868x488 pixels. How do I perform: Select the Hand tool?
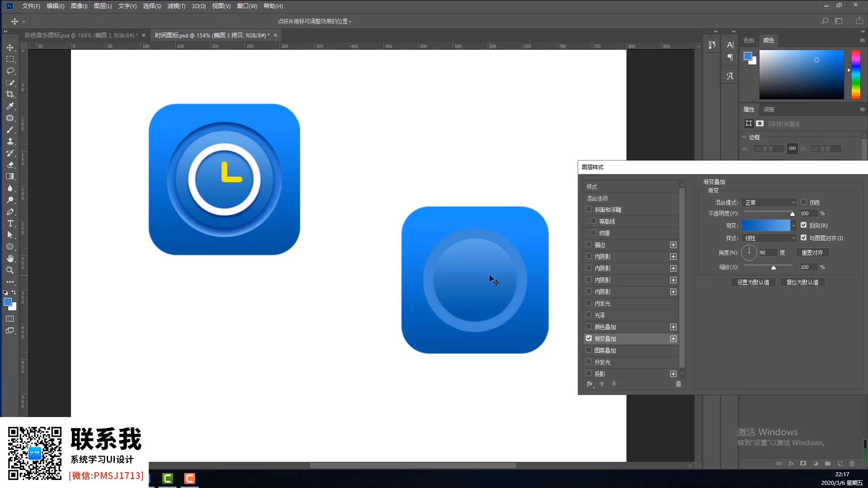coord(10,258)
